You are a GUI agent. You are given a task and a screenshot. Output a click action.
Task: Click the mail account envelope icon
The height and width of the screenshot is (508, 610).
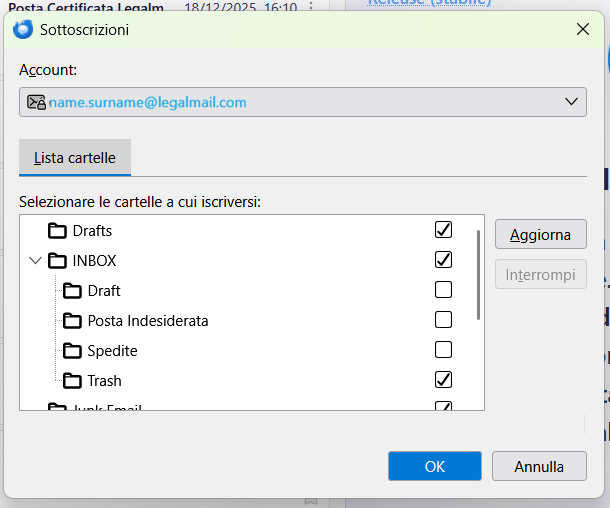36,102
